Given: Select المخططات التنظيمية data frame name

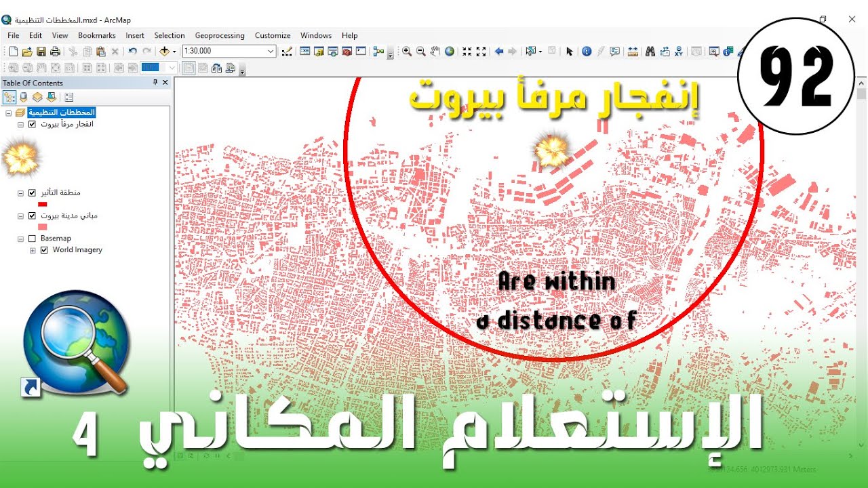Looking at the screenshot, I should pyautogui.click(x=62, y=113).
